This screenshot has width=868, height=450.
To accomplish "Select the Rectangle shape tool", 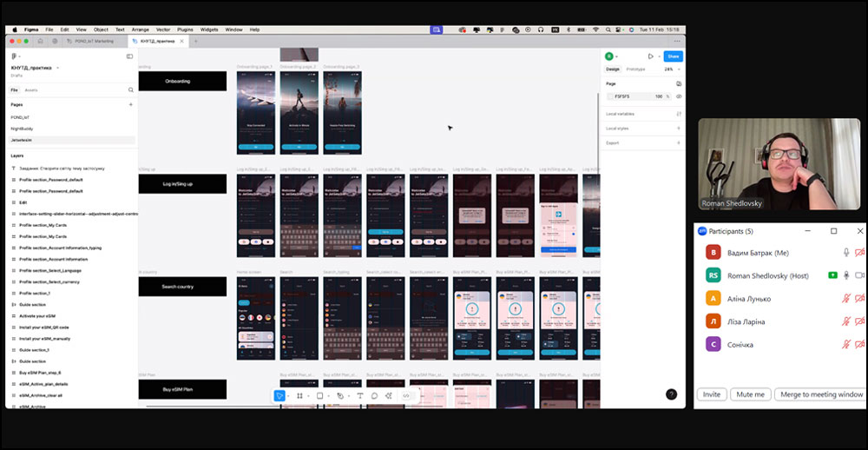I will pos(319,395).
